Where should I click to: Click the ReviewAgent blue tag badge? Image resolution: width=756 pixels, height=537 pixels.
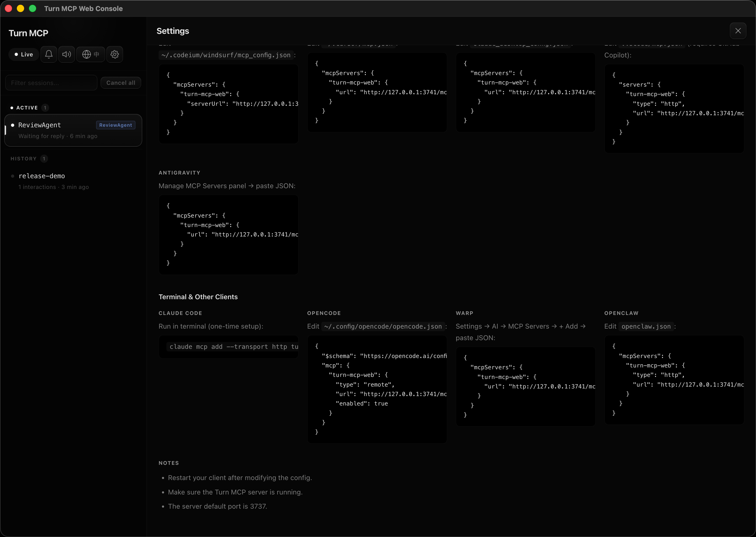click(116, 125)
